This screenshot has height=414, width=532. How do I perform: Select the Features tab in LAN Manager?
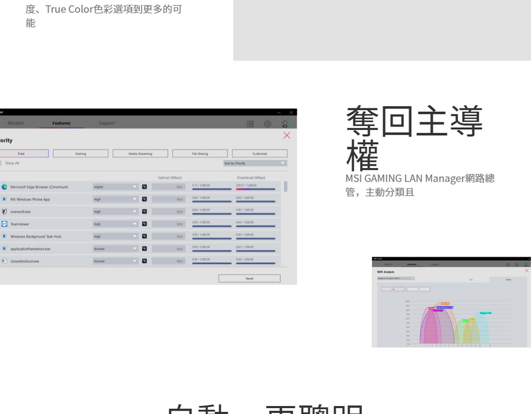pyautogui.click(x=61, y=123)
